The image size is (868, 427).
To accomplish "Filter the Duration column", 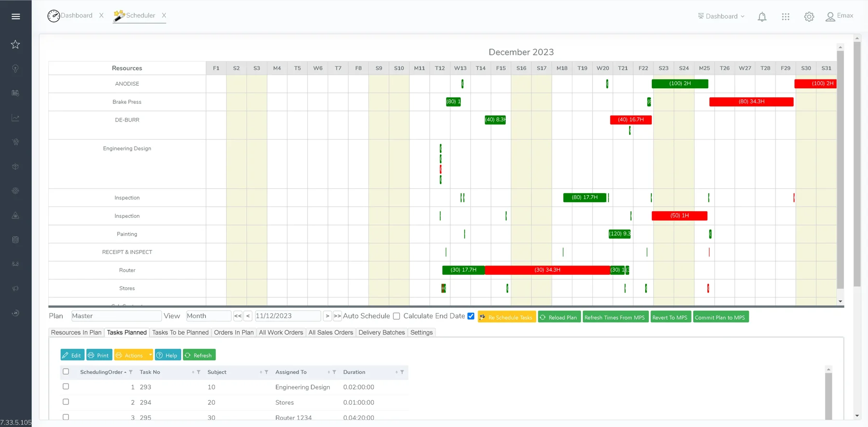I will coord(402,372).
